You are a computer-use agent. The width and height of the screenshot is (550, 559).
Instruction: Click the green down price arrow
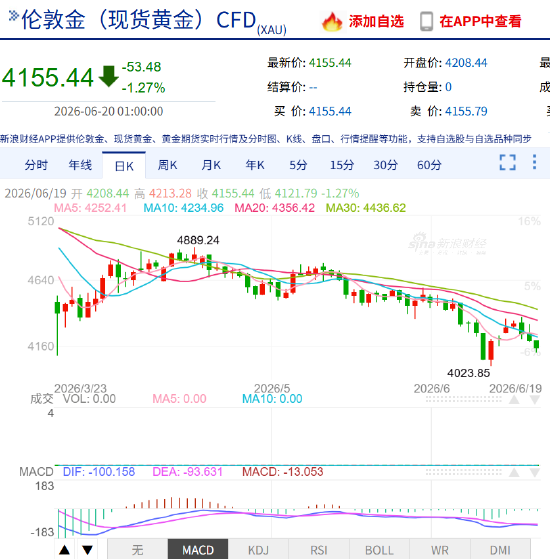[108, 76]
